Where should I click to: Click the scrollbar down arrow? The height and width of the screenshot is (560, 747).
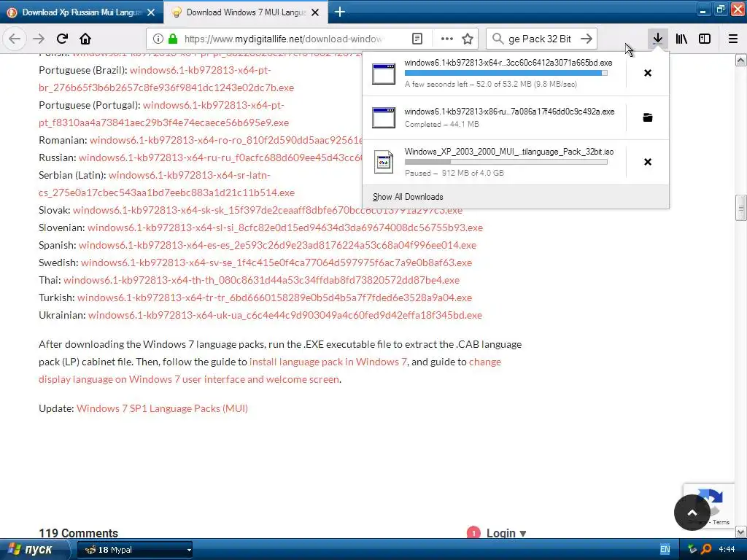pos(741,532)
